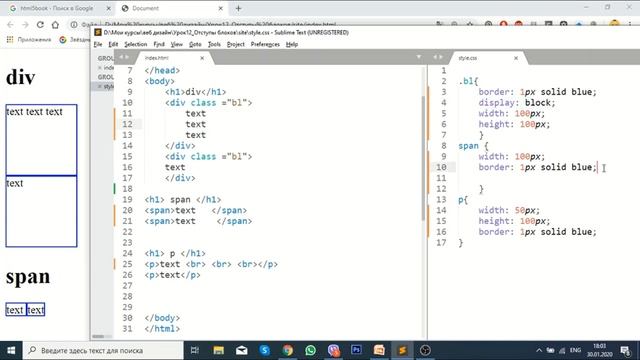Open Photoshop from the taskbar
640x360 pixels.
coord(356,350)
